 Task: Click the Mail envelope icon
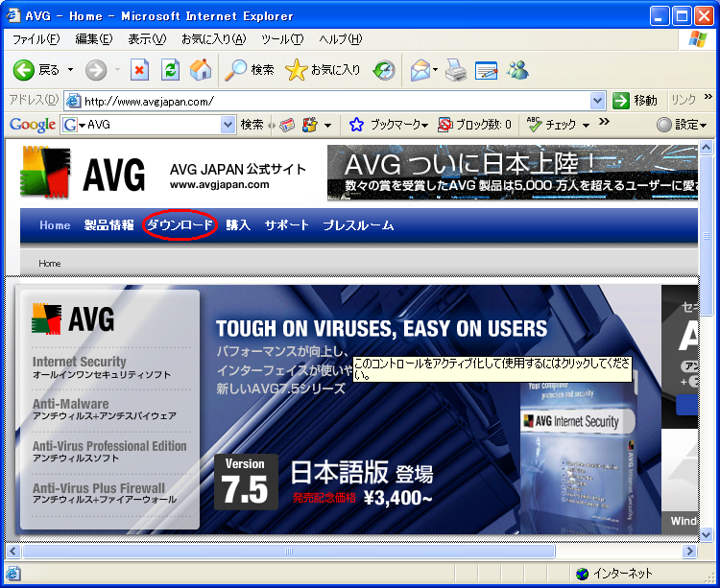[420, 70]
